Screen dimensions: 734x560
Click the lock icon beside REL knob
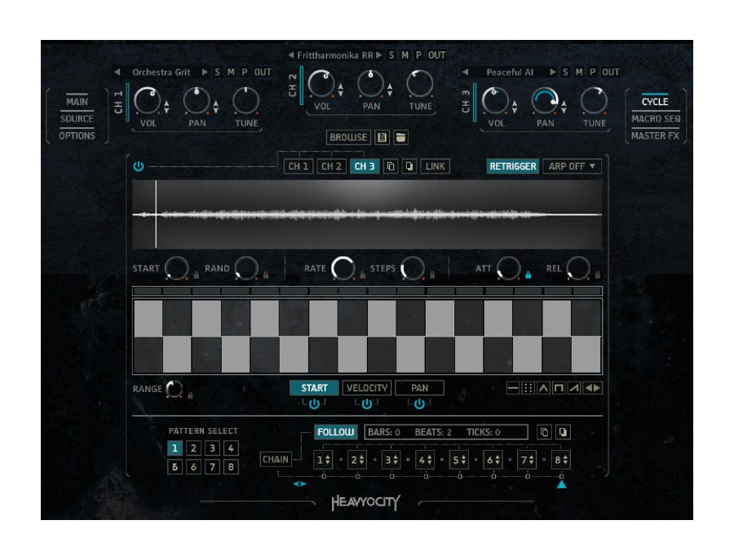click(x=598, y=275)
